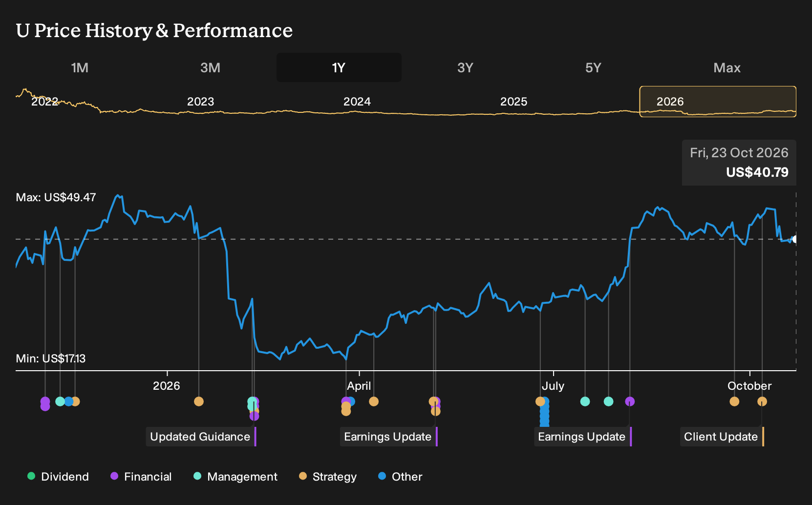Toggle the Management legend filter

(x=235, y=477)
